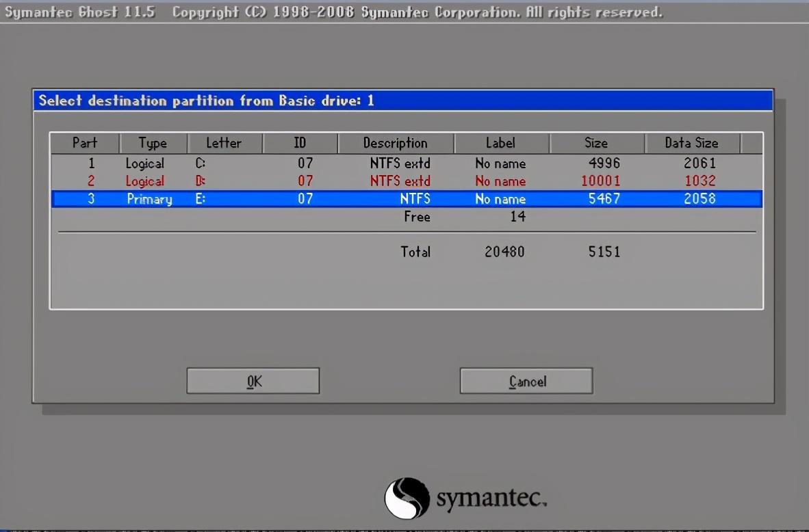Screen dimensions: 809x532
Task: Choose highlighted Primary E: partition row
Action: 406,199
